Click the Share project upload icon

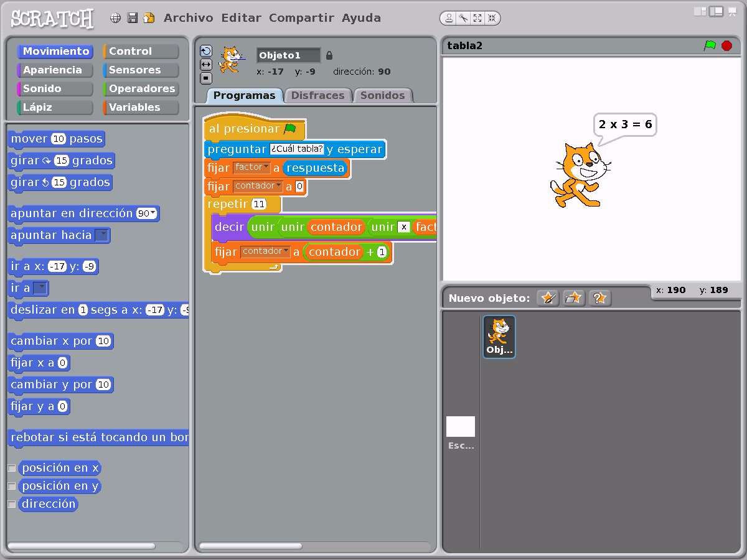(149, 18)
